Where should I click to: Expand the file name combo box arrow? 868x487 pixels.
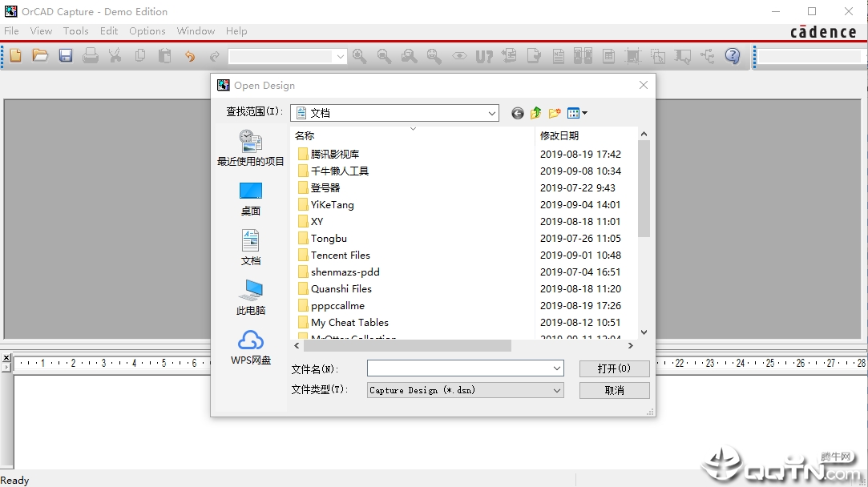tap(557, 368)
